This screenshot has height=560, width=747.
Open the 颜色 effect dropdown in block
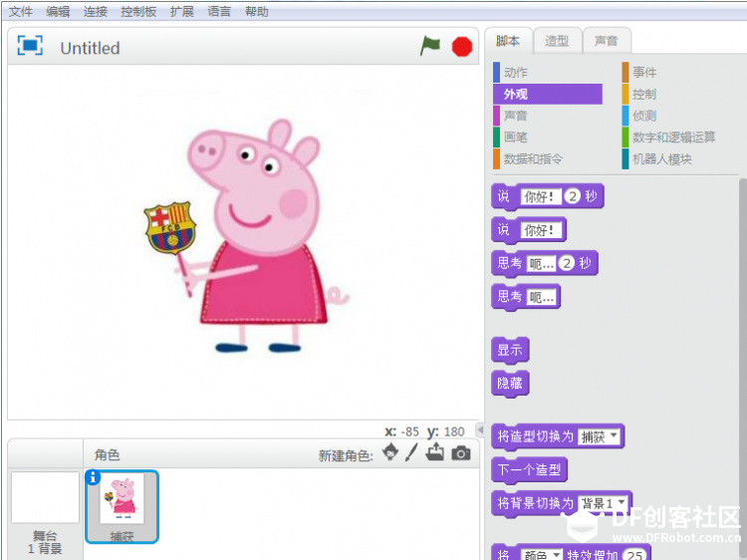point(542,555)
